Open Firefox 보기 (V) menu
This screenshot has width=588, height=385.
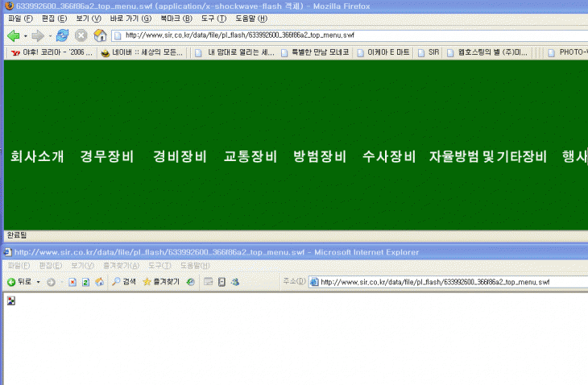(89, 19)
